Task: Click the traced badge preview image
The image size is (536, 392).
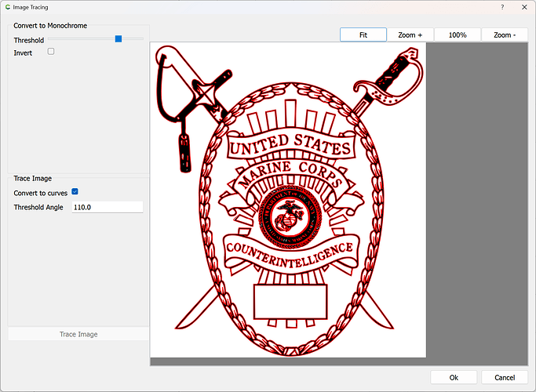Action: [288, 200]
